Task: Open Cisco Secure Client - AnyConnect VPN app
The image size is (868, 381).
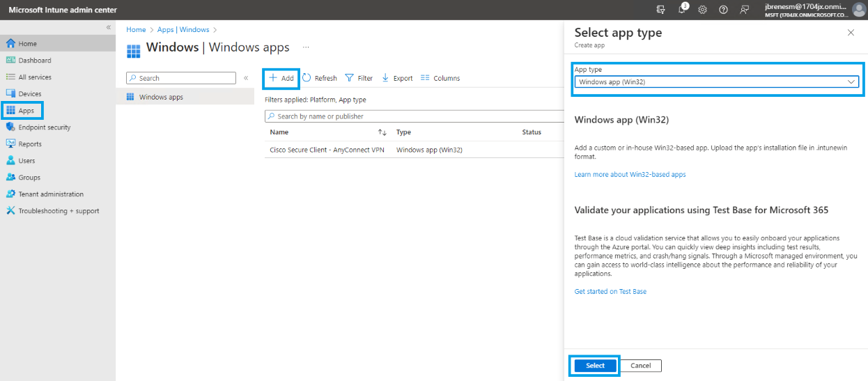Action: tap(327, 150)
